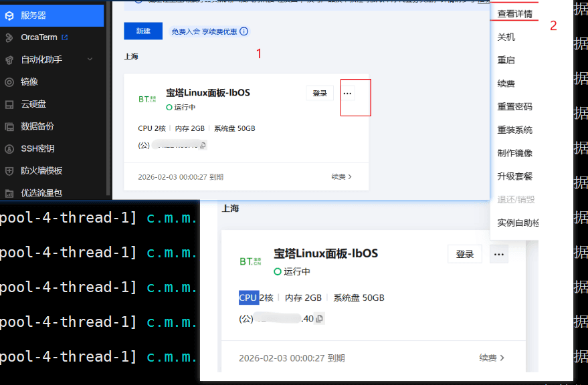This screenshot has width=588, height=385.
Task: Open the ··· more menu on upper card
Action: (348, 94)
